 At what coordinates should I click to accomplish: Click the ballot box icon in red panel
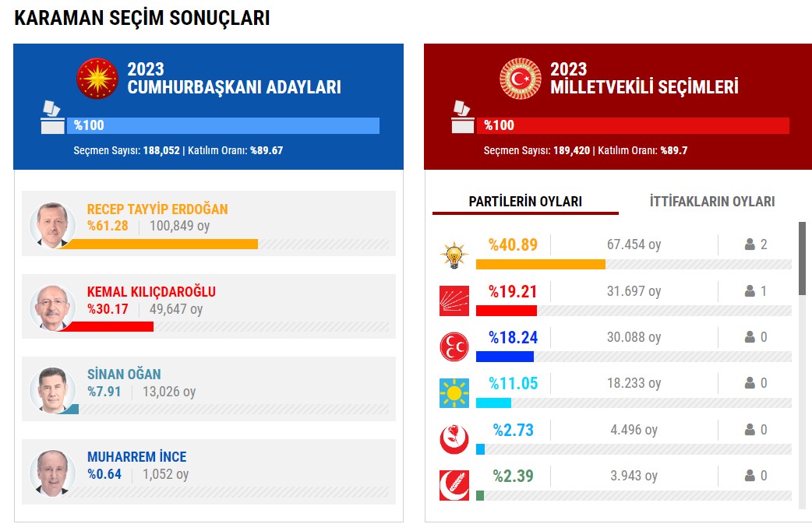point(462,118)
